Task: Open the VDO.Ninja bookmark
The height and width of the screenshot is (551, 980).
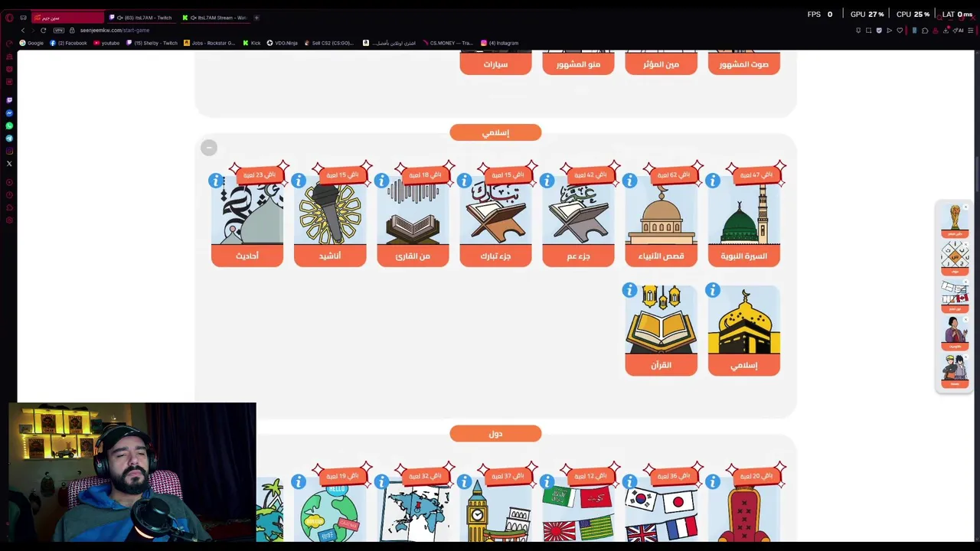Action: click(x=281, y=43)
